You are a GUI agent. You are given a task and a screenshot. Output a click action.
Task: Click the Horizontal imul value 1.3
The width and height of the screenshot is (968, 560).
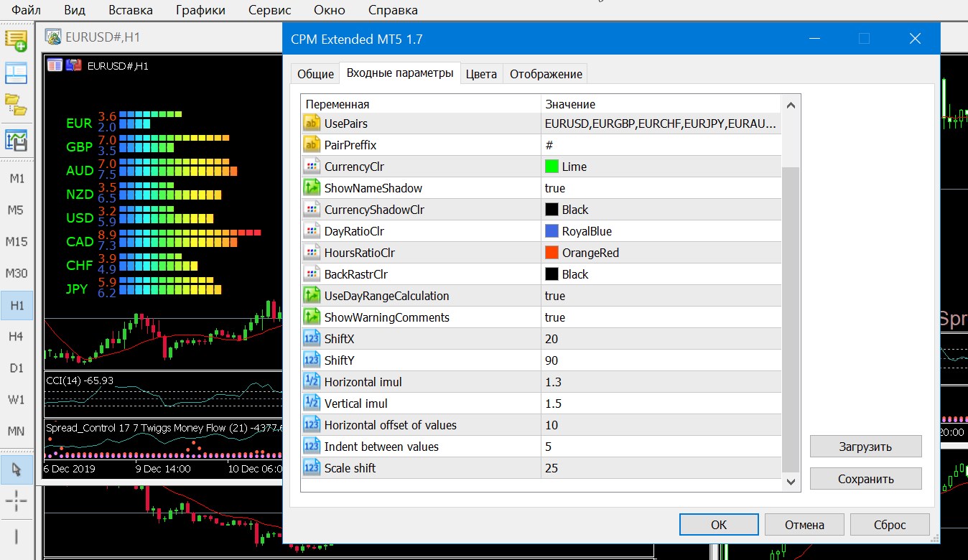553,382
